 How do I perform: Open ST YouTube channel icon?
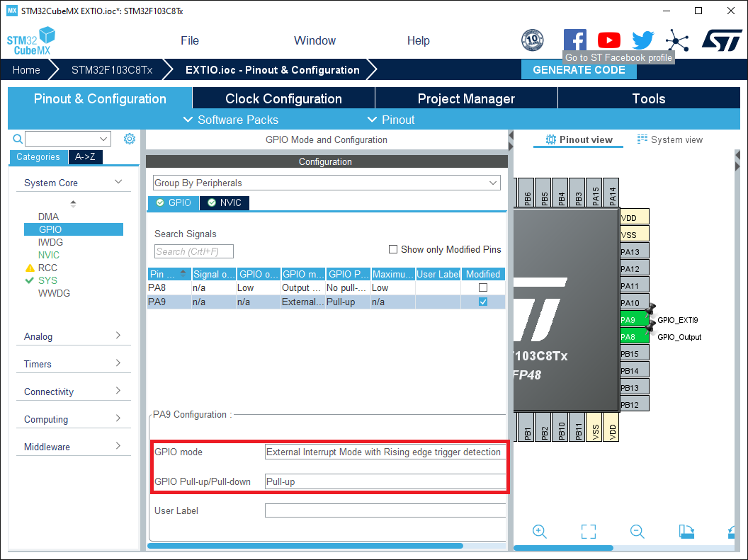(608, 40)
